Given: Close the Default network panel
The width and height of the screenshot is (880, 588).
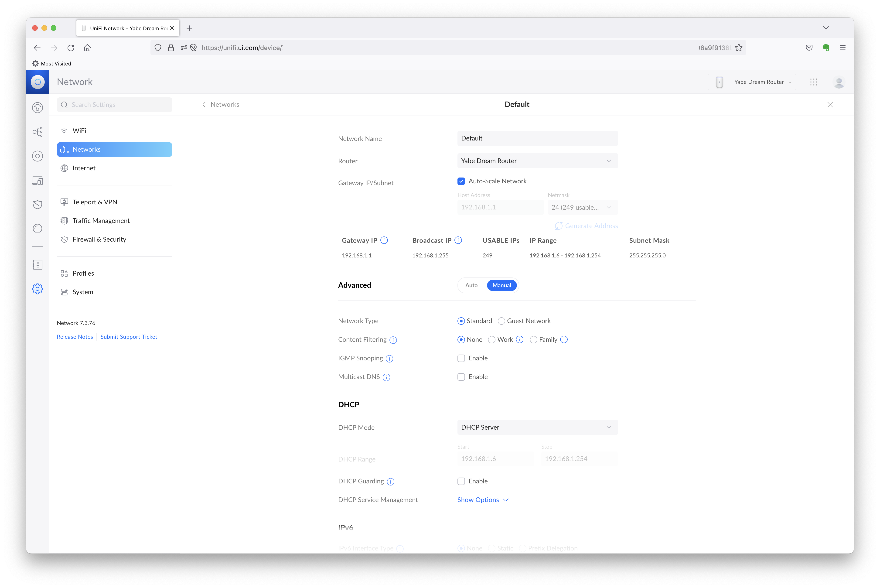Looking at the screenshot, I should tap(830, 105).
